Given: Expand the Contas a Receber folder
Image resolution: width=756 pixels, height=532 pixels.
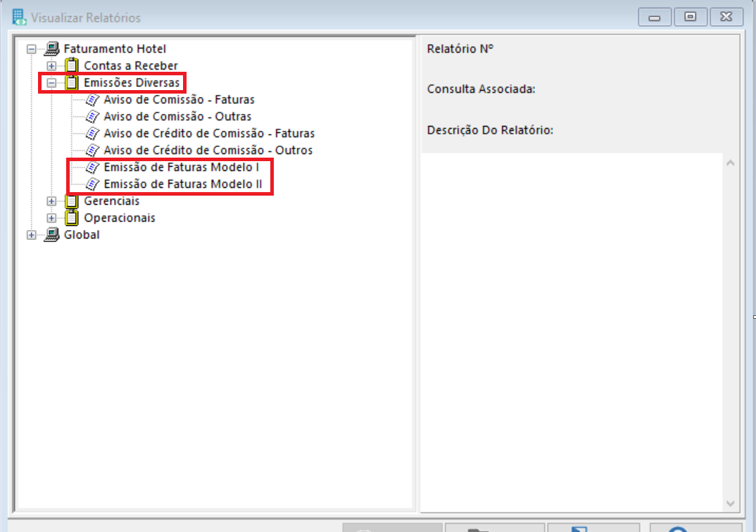Looking at the screenshot, I should [x=51, y=66].
